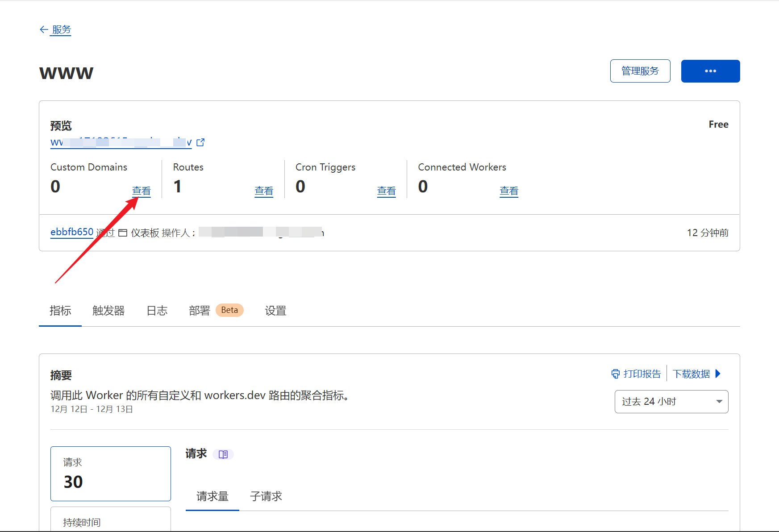
Task: Open the 过去 24 小时 time range dropdown
Action: 671,402
